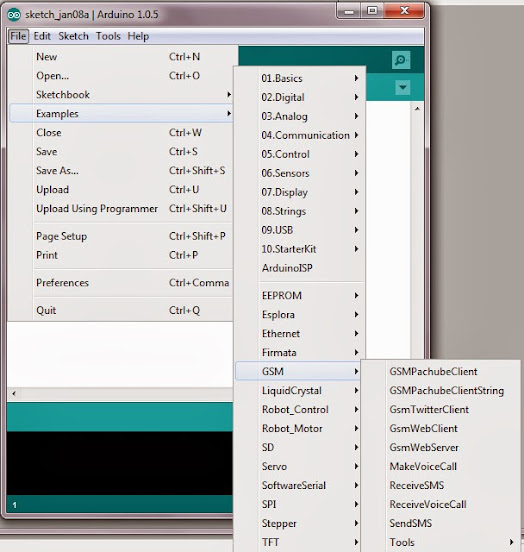Select the ArduinoISP example
Screen dimensions: 524x552
(299, 268)
